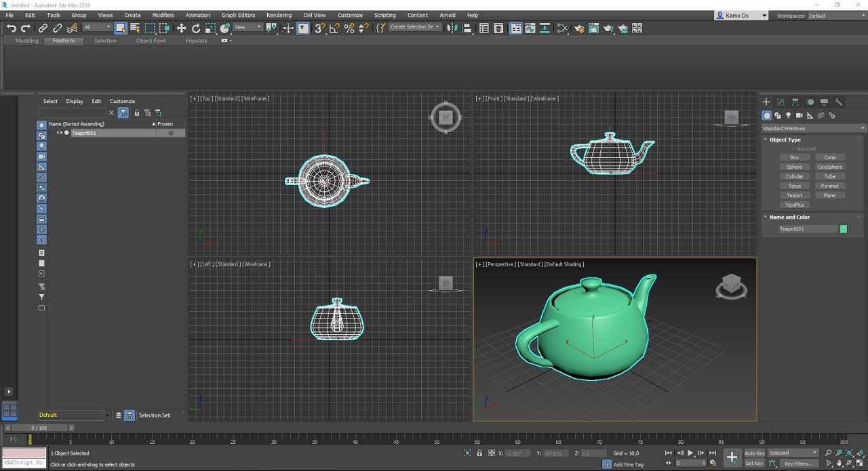This screenshot has height=471, width=868.
Task: Open the Rendering menu
Action: 279,15
